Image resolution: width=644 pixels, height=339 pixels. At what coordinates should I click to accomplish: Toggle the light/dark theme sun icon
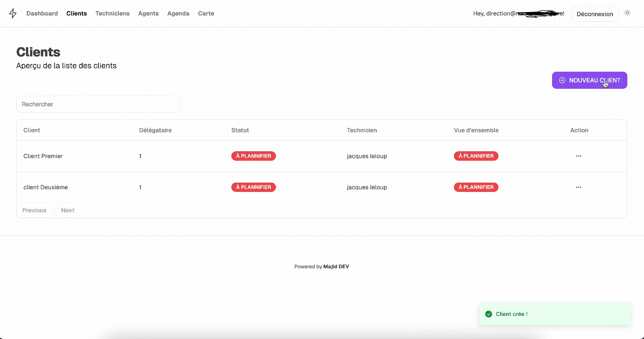627,13
